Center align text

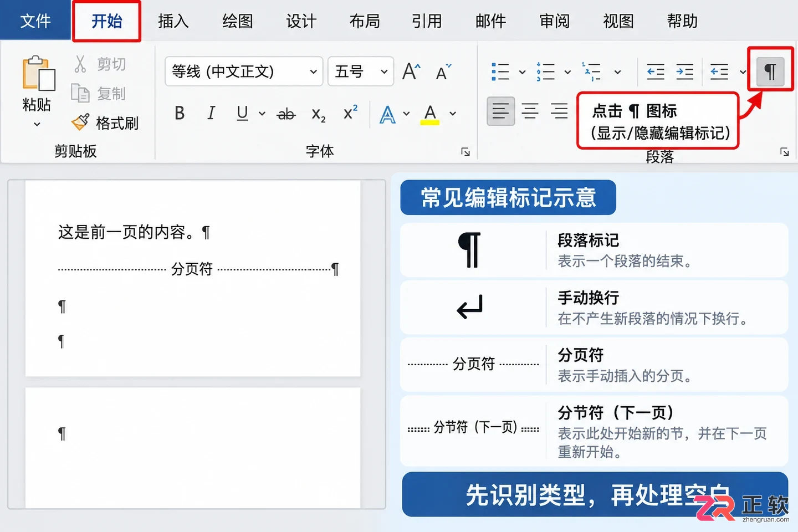[530, 111]
